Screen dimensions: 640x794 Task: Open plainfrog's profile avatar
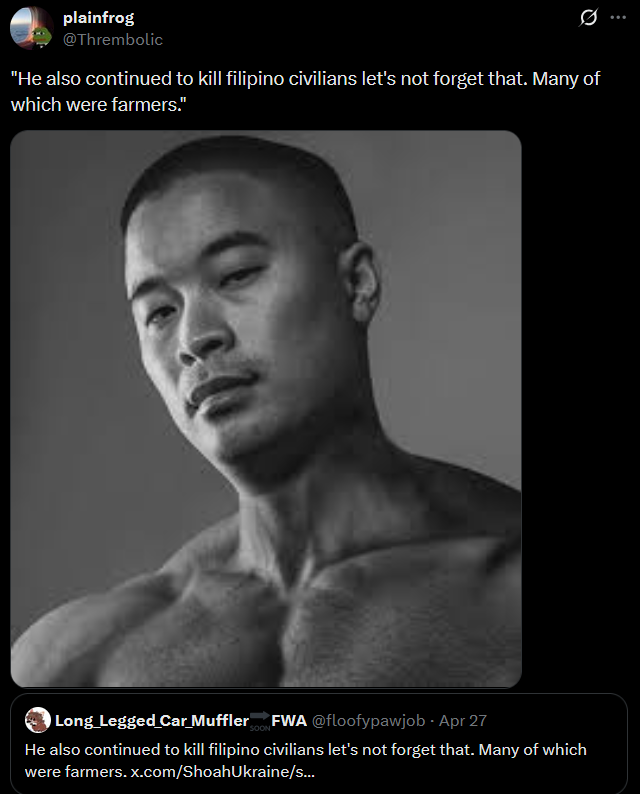31,27
